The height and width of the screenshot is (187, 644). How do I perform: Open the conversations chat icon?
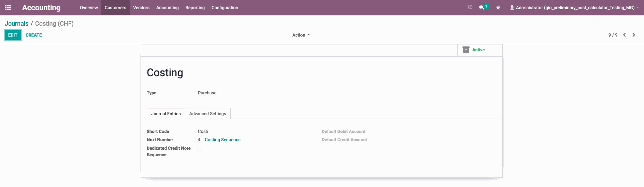(482, 8)
